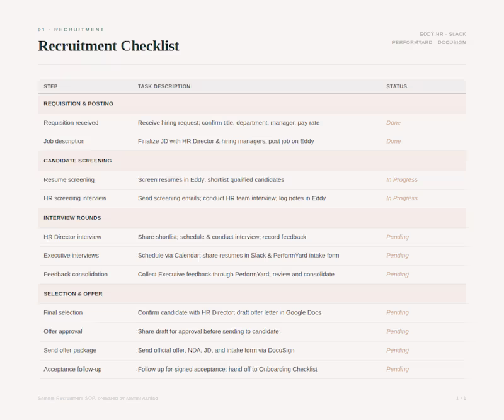Viewport: 504px width, 420px height.
Task: Click the "Send screening emails; conduct HR..." description
Action: click(x=232, y=198)
